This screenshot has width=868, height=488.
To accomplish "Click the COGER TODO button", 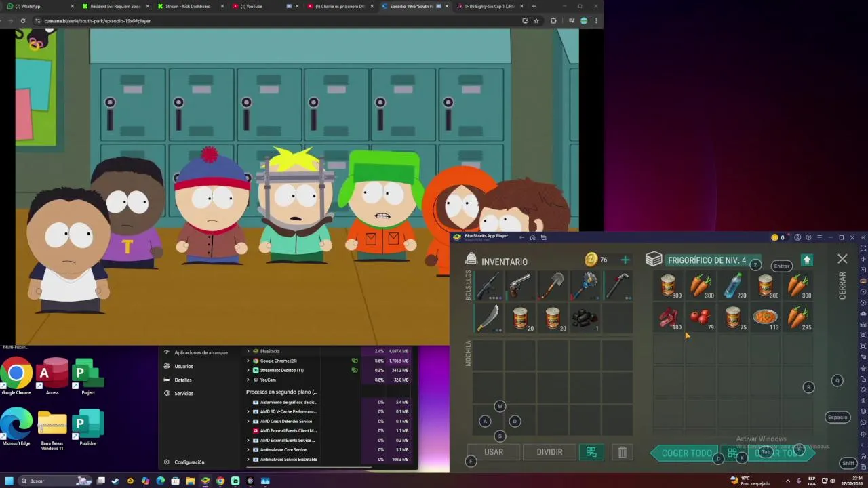I will [686, 453].
